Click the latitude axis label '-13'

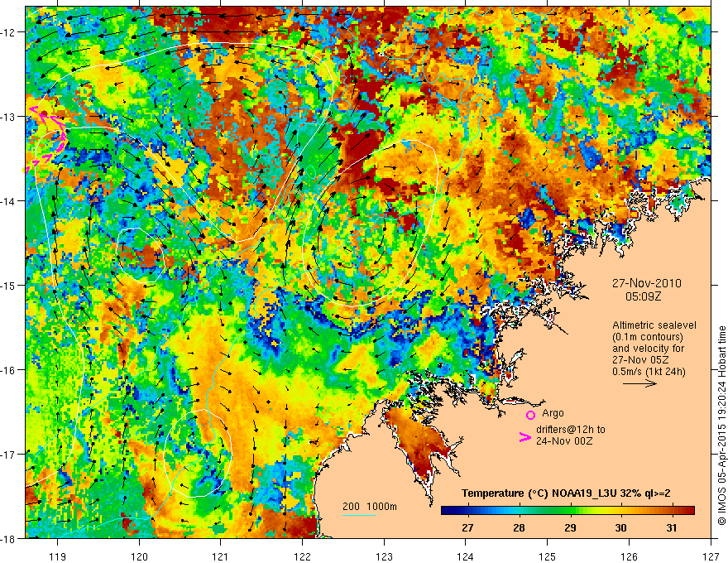pyautogui.click(x=8, y=117)
